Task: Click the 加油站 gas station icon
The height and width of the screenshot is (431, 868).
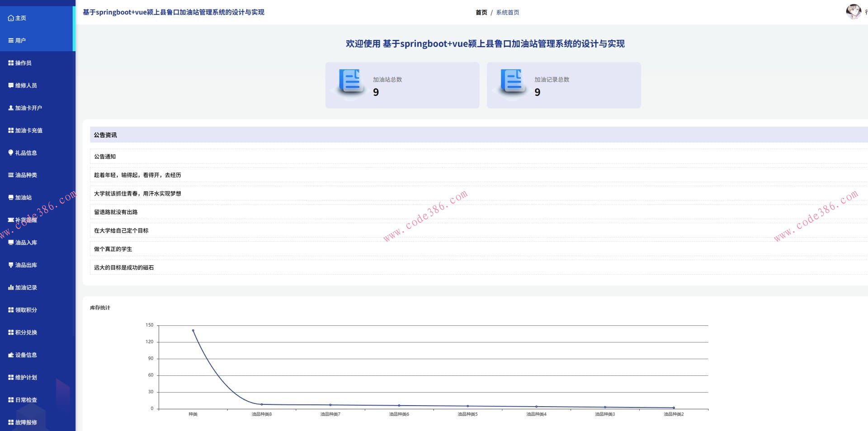Action: pyautogui.click(x=11, y=197)
